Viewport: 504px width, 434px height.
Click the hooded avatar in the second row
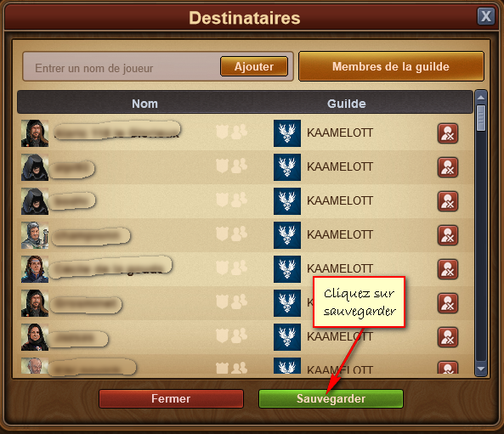[35, 167]
